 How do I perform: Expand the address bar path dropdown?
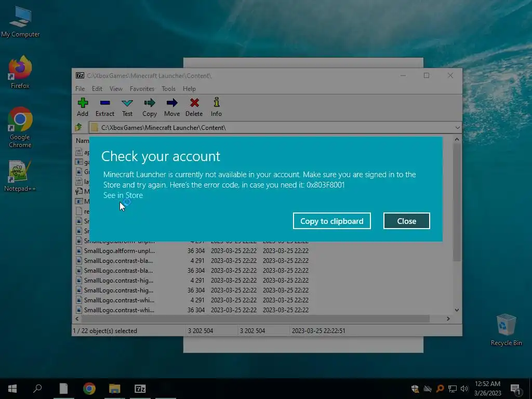tap(457, 128)
